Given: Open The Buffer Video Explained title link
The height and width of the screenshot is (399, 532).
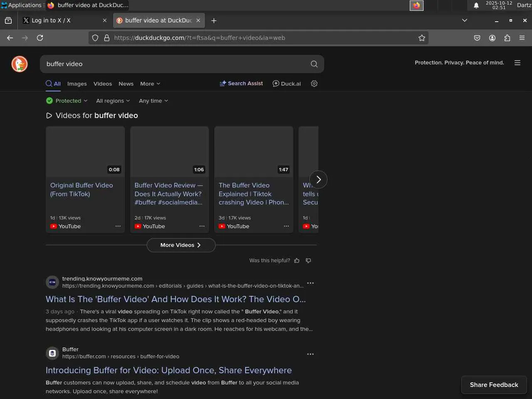Looking at the screenshot, I should click(254, 194).
